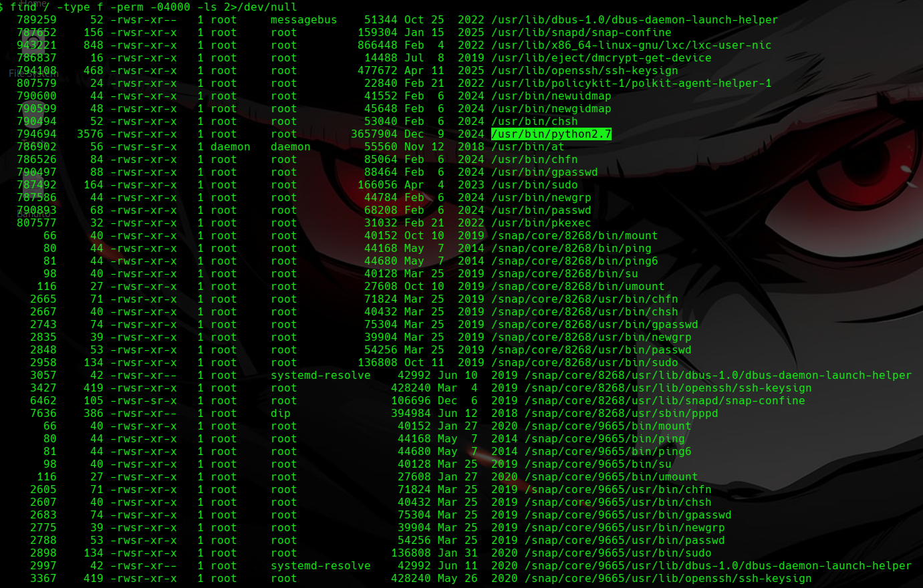Select the /usr/bin/chsh path
The width and height of the screenshot is (923, 588).
pos(535,122)
